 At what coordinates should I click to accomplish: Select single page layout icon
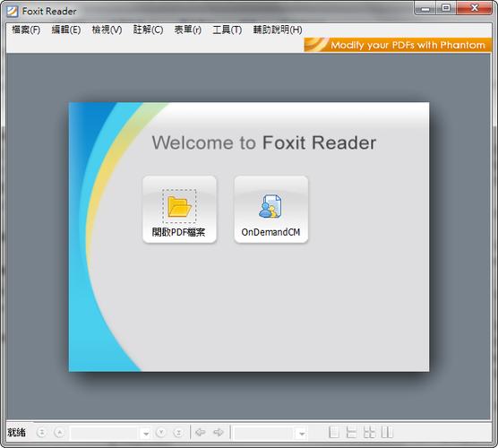333,433
